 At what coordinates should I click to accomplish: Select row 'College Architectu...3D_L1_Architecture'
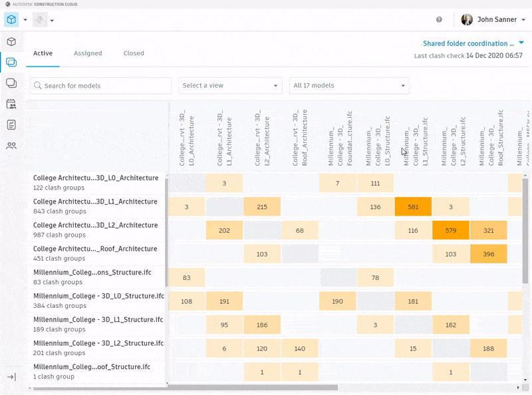tap(97, 206)
